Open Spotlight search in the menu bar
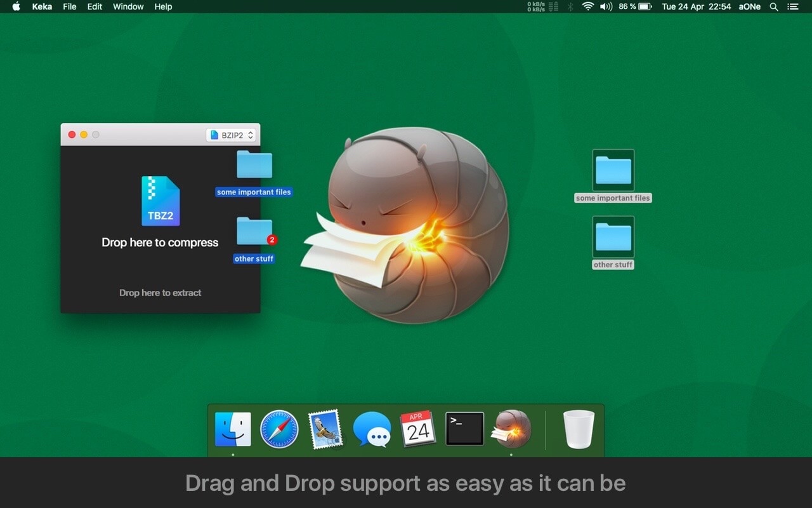Image resolution: width=812 pixels, height=508 pixels. point(773,7)
